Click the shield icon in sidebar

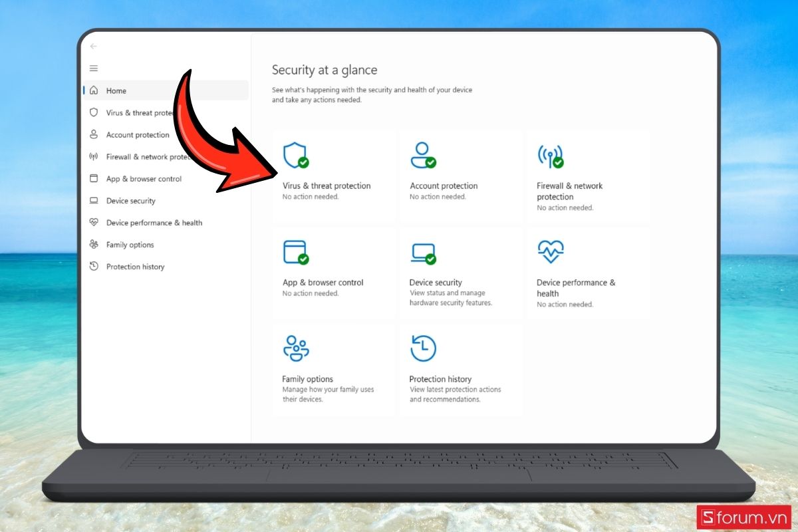pyautogui.click(x=94, y=112)
